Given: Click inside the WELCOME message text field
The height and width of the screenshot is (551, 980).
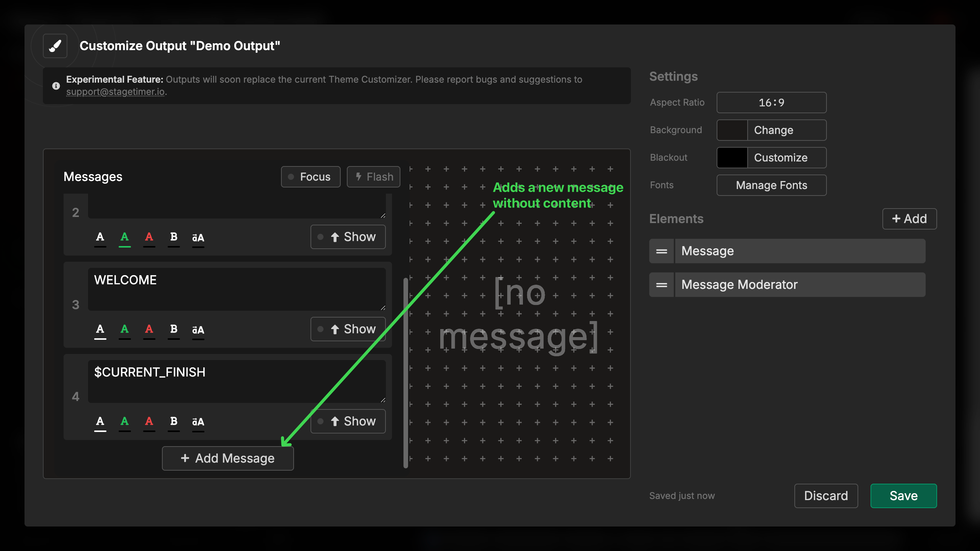Looking at the screenshot, I should point(237,289).
